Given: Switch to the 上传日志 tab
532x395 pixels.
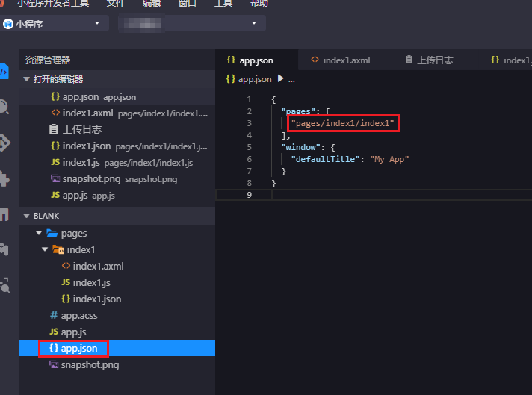Looking at the screenshot, I should coord(429,60).
